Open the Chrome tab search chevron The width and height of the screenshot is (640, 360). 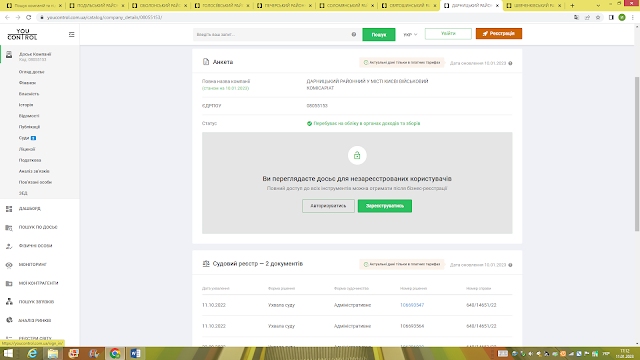(598, 5)
